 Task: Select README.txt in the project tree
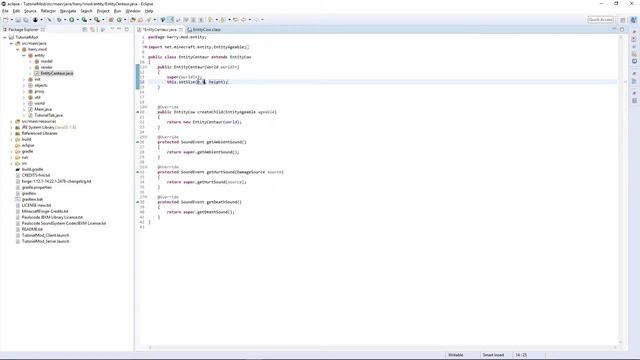coord(32,229)
